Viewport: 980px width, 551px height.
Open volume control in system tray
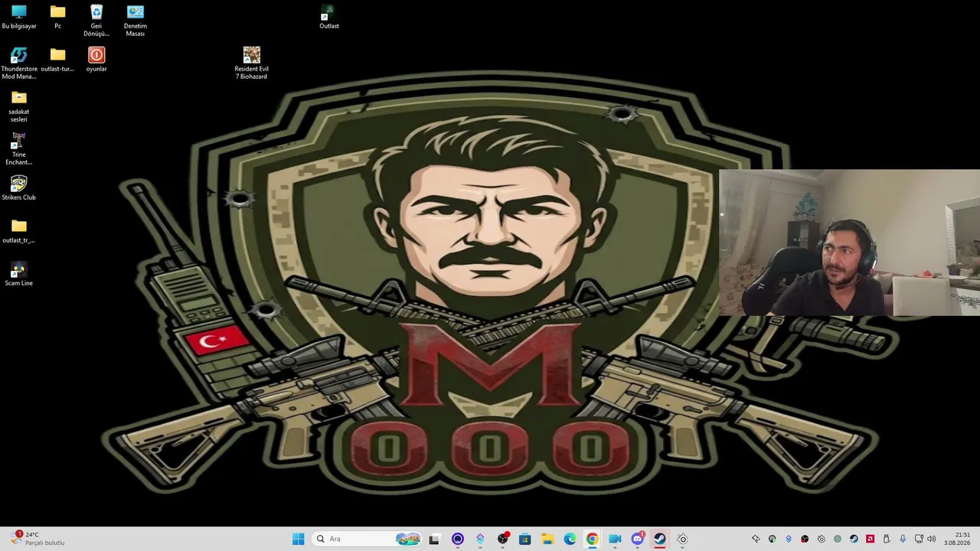tap(931, 539)
